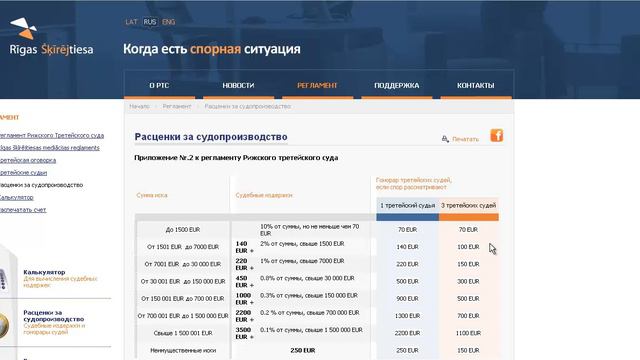Viewport: 640px width, 360px height.
Task: Click 'От 7001 EUR до 30 000 EUR' cell
Action: (x=183, y=264)
